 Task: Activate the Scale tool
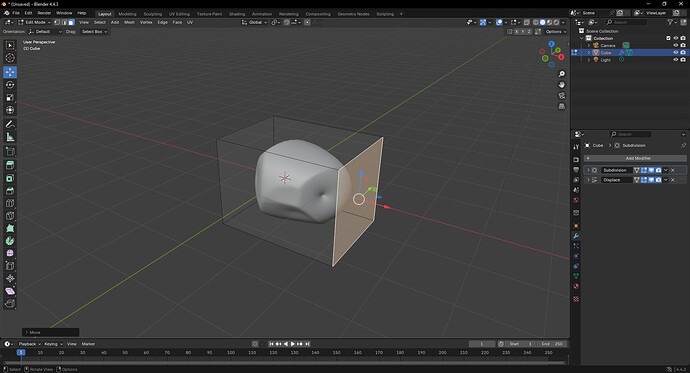tap(10, 98)
